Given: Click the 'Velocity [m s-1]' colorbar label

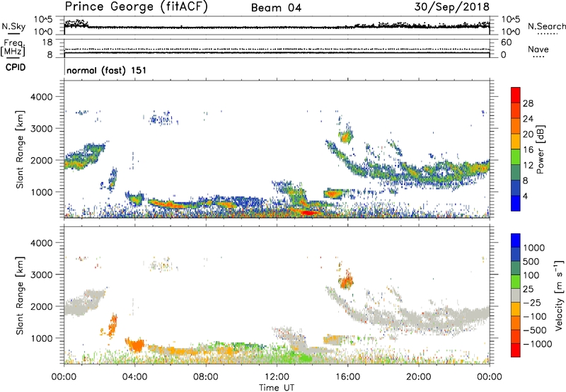Looking at the screenshot, I should pos(559,295).
